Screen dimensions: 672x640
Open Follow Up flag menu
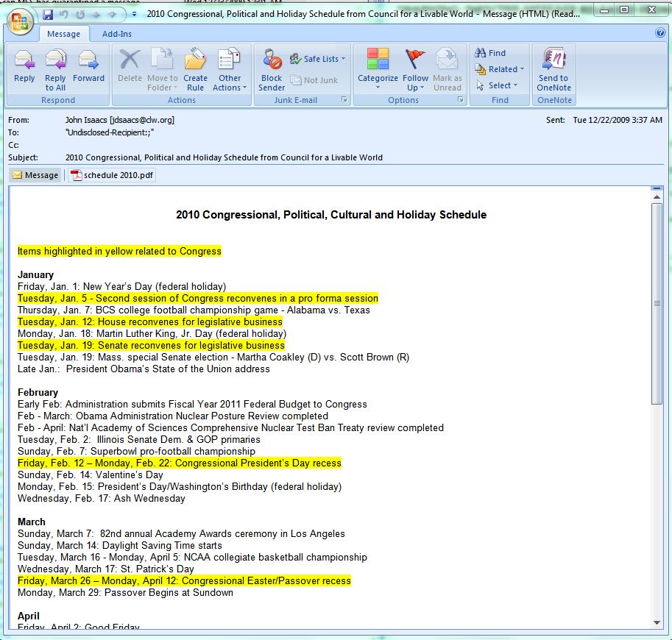[x=415, y=69]
